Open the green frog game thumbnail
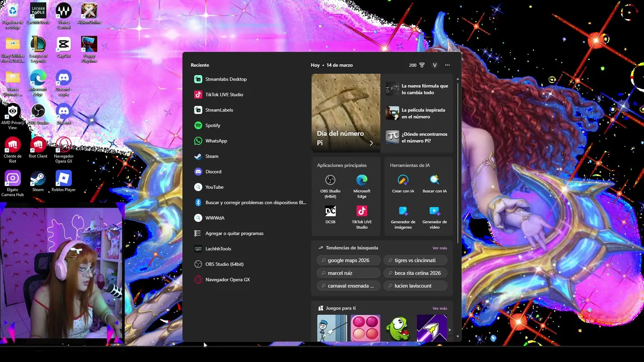This screenshot has width=644, height=362. click(398, 328)
